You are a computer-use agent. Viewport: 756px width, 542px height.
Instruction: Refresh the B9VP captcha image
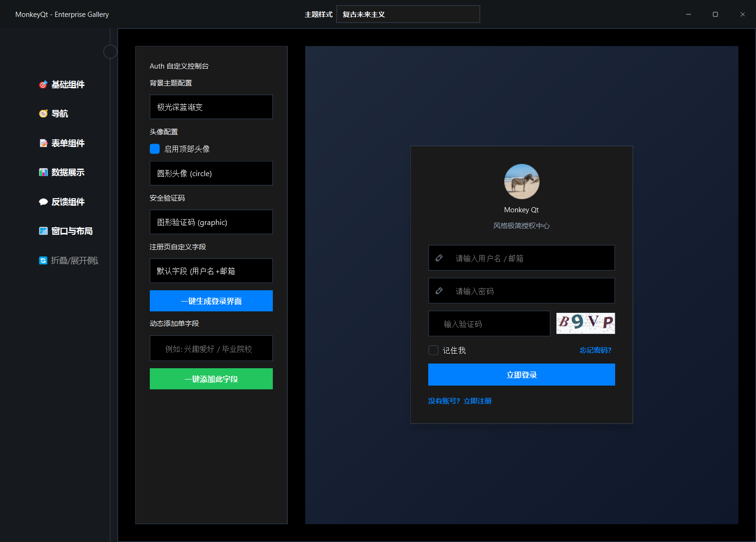pyautogui.click(x=586, y=323)
